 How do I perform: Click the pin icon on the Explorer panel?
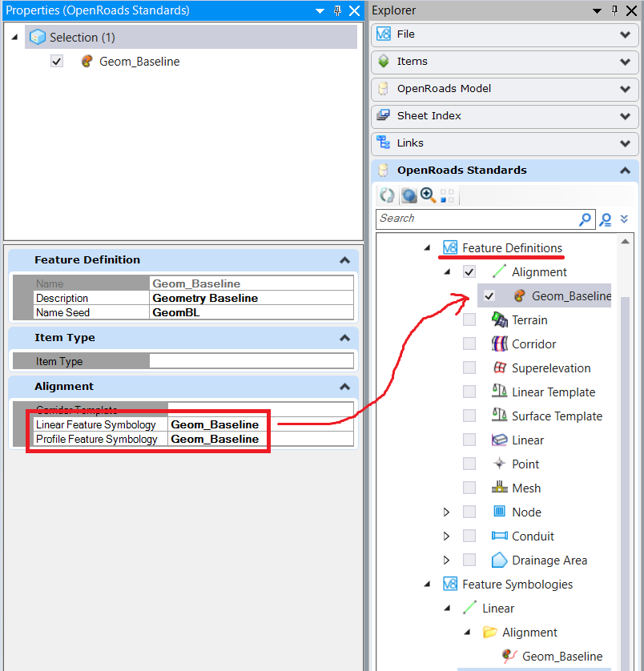click(614, 10)
